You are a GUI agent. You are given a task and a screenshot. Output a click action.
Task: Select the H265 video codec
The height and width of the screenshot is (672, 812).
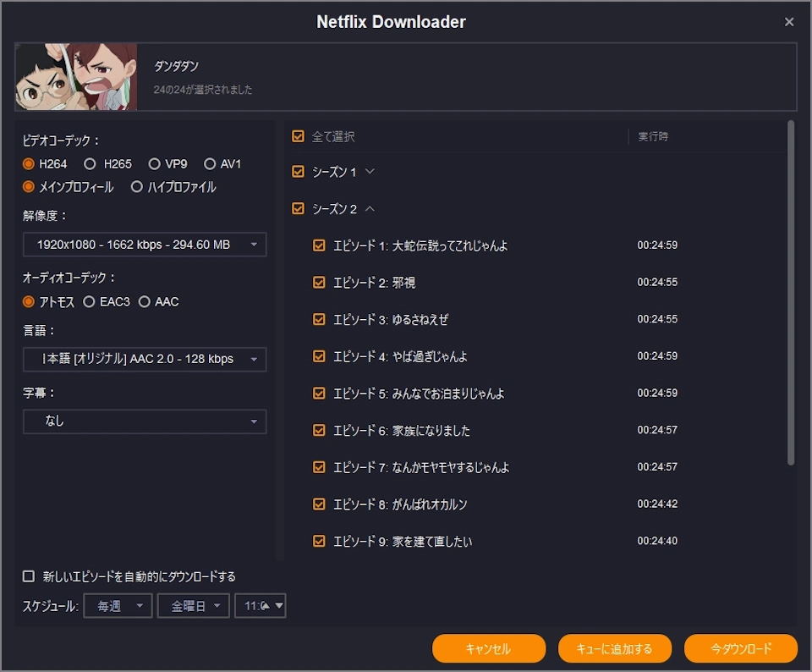[x=90, y=164]
